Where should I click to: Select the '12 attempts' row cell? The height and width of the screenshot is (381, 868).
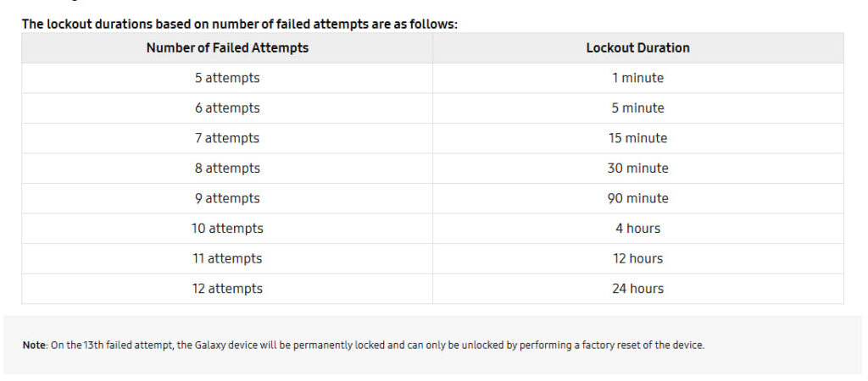point(227,289)
